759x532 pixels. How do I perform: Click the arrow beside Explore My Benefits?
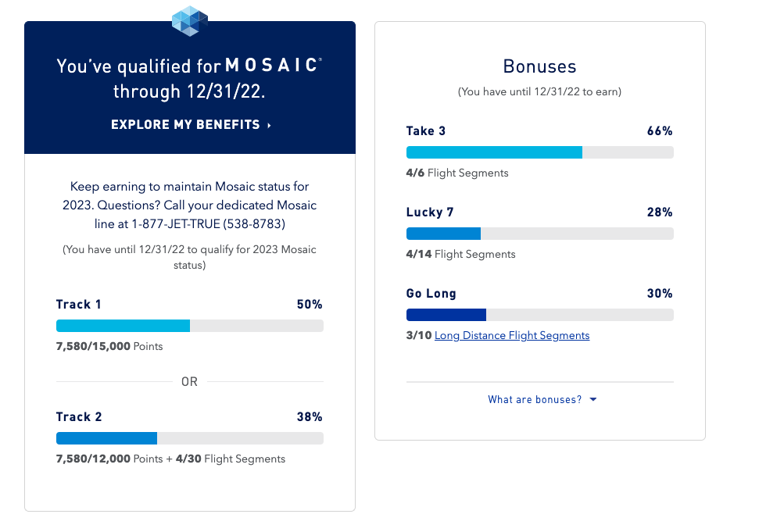270,125
